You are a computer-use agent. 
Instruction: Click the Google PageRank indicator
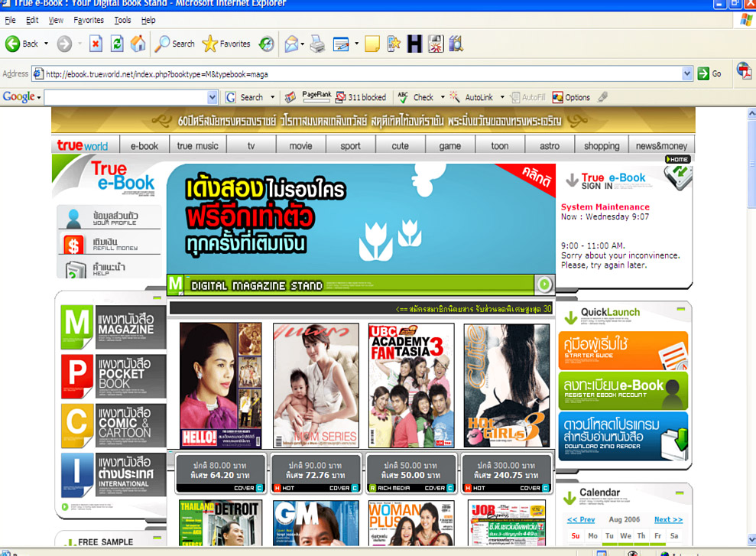(316, 96)
